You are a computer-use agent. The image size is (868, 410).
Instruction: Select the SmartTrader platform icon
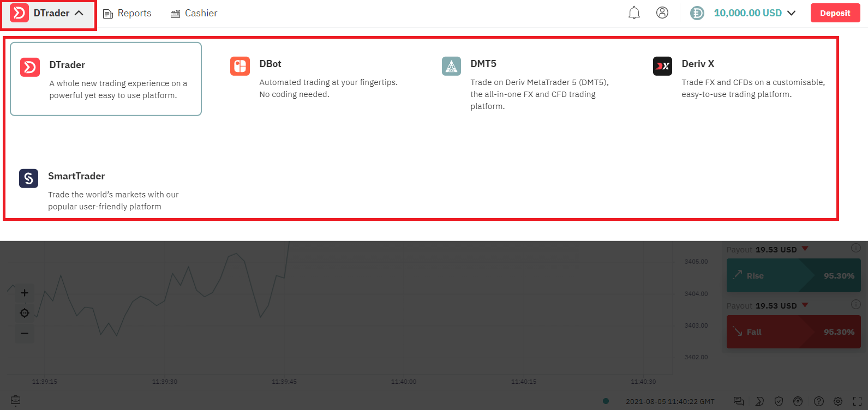(29, 178)
